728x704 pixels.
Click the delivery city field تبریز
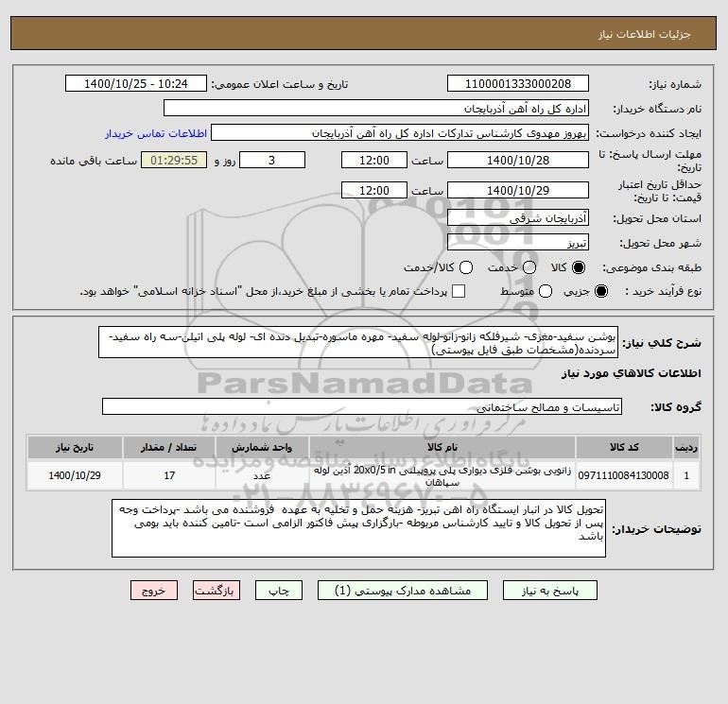[x=518, y=242]
